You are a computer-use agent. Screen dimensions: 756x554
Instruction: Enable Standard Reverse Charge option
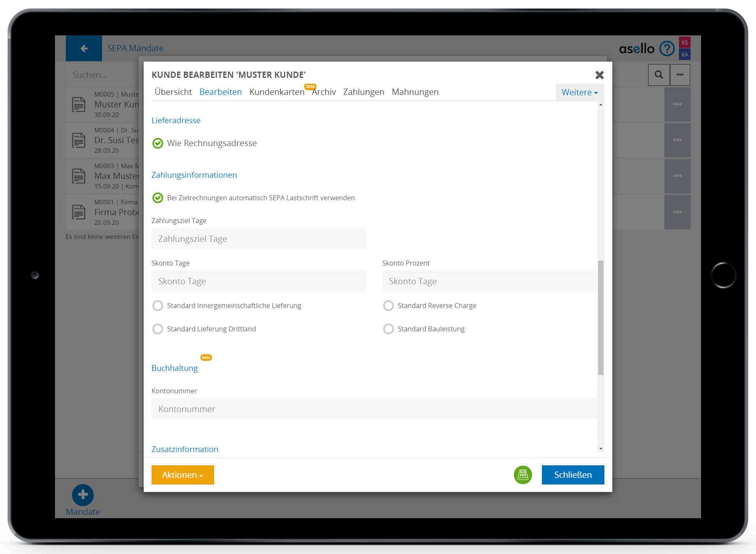click(x=388, y=306)
